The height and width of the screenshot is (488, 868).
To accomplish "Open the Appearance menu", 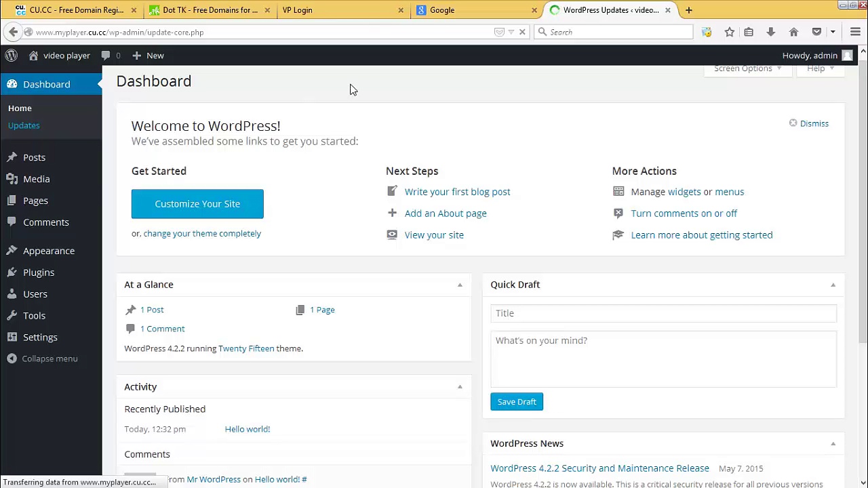I will 49,251.
